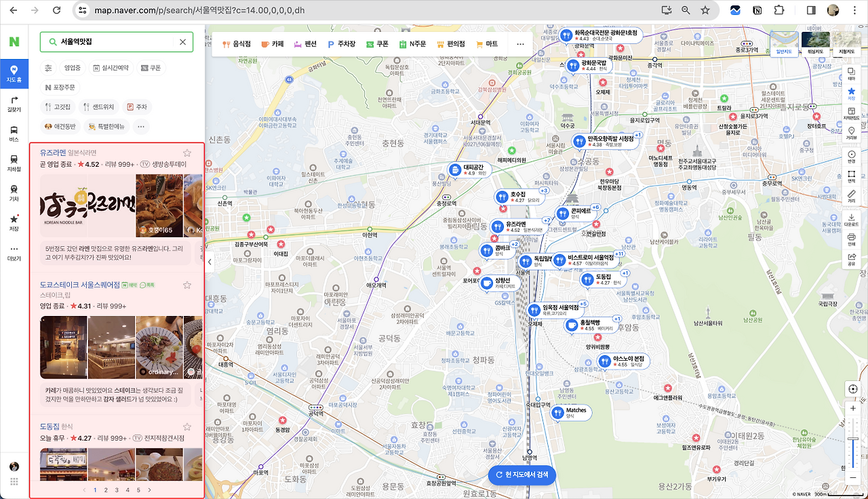Expand more keyword chips with ellipsis

point(141,127)
